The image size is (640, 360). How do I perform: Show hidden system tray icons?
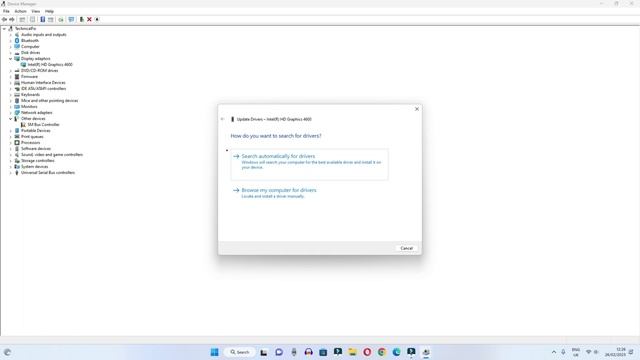(554, 352)
